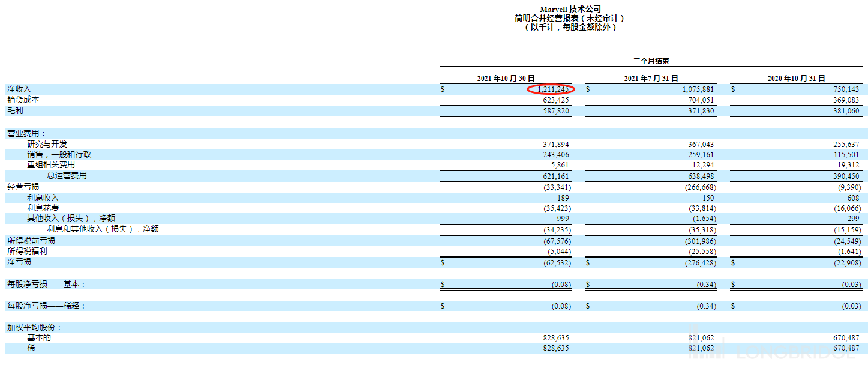Screen dimensions: 868x371
Task: Click the column header 2021年7月31日
Action: tap(651, 79)
